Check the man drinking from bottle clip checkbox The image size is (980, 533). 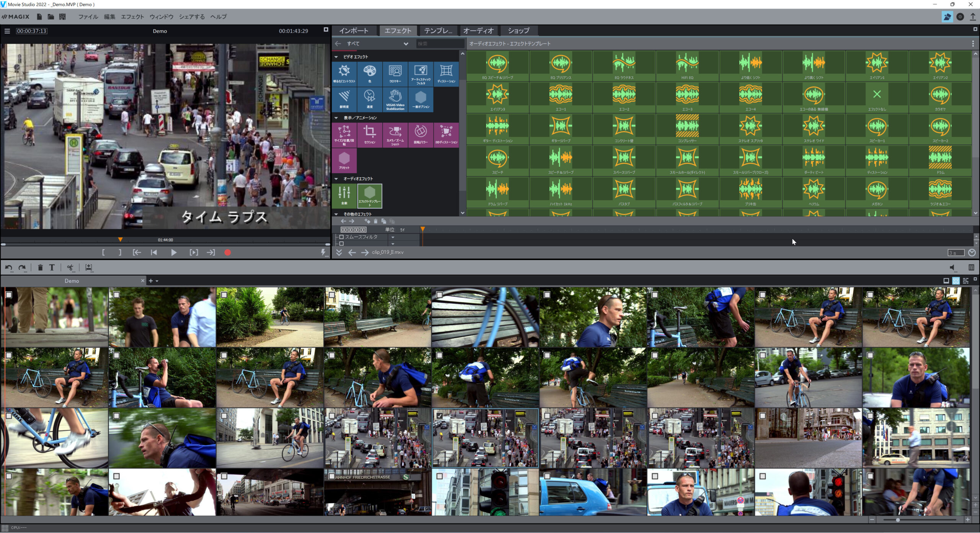pyautogui.click(x=116, y=355)
